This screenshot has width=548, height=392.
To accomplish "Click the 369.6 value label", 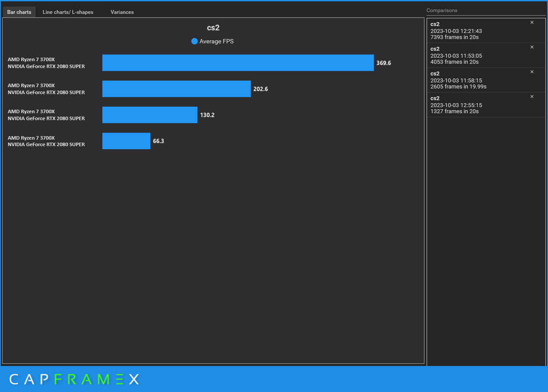I will pyautogui.click(x=384, y=63).
